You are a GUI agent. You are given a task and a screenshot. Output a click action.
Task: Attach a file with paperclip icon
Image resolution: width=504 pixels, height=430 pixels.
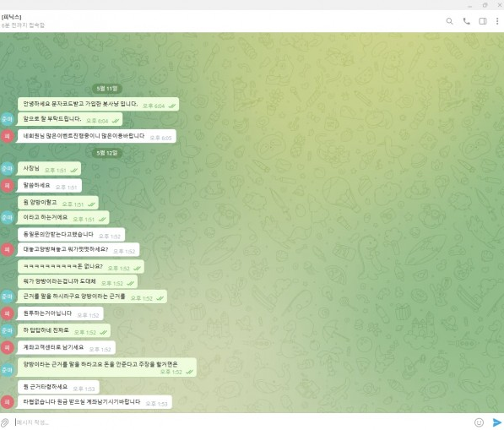(4, 422)
